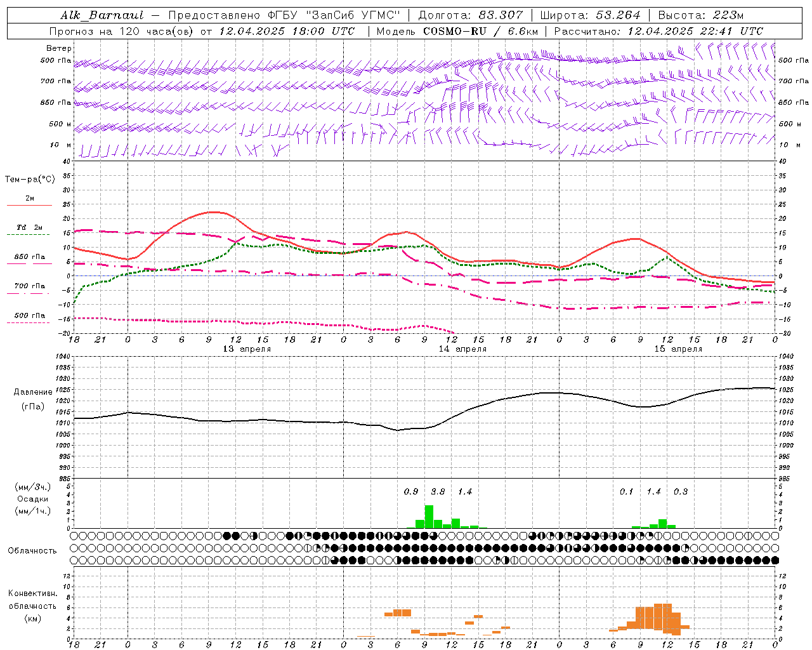
Task: Click the "Td 2м" dew point legend entry
Action: 30,227
